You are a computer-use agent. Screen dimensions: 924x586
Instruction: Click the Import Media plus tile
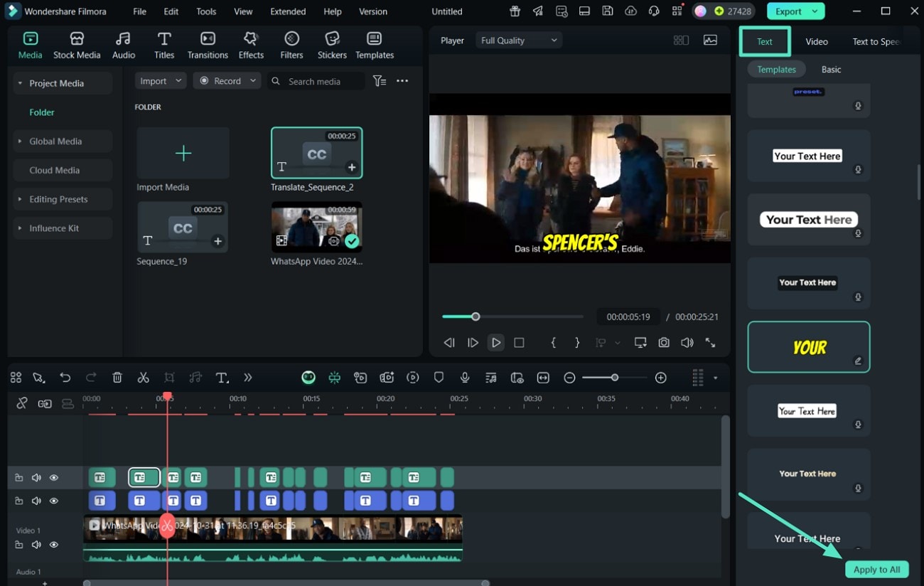[x=183, y=153]
